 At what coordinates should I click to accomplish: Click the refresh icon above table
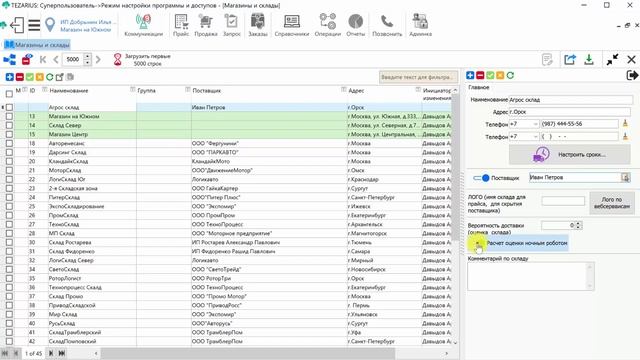50,77
